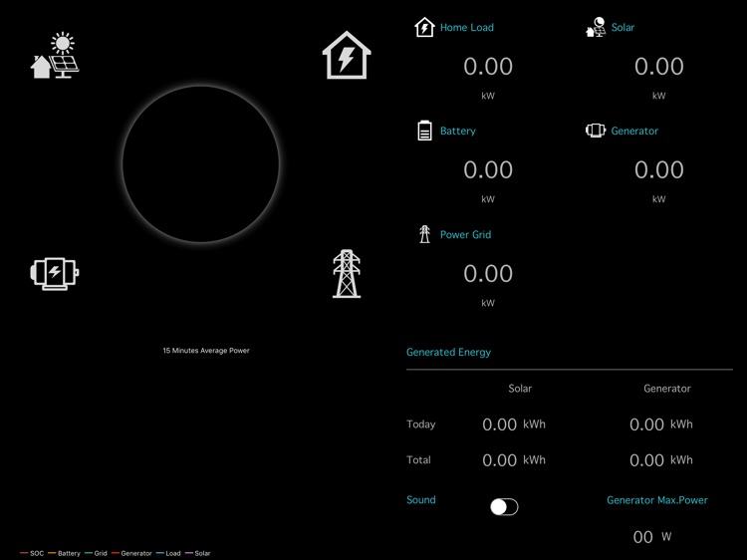This screenshot has height=560, width=747.
Task: Click total Solar energy 0.00 kWh
Action: click(x=514, y=460)
